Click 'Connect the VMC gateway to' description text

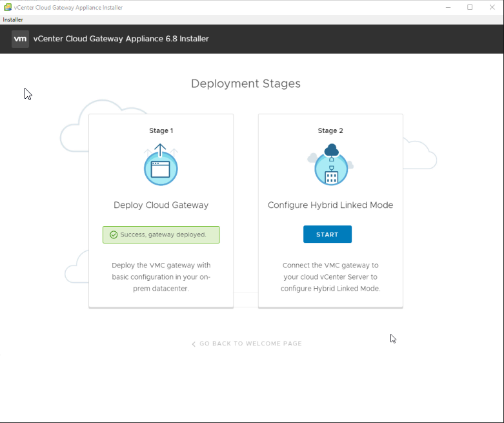[x=330, y=265]
